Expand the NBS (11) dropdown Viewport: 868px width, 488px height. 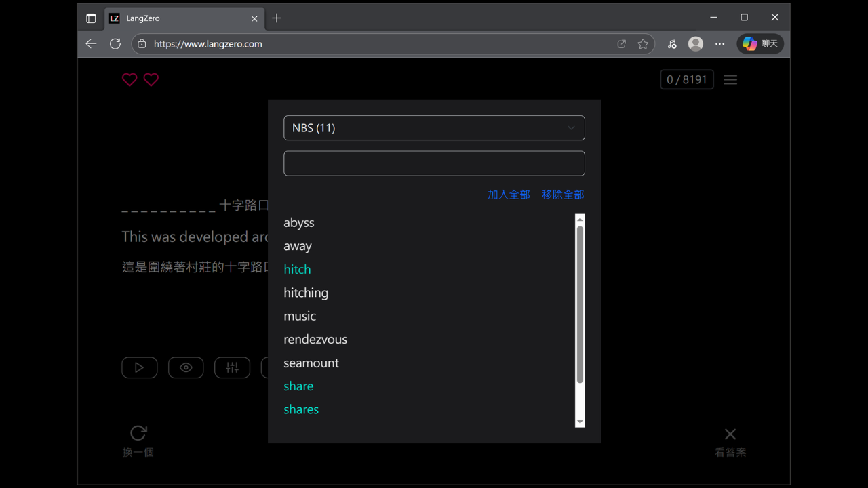(x=434, y=128)
